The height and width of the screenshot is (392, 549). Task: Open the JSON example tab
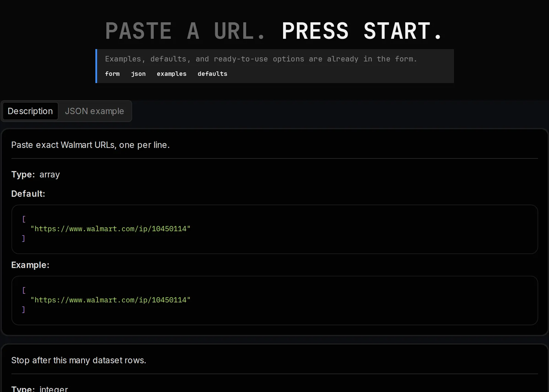(94, 111)
